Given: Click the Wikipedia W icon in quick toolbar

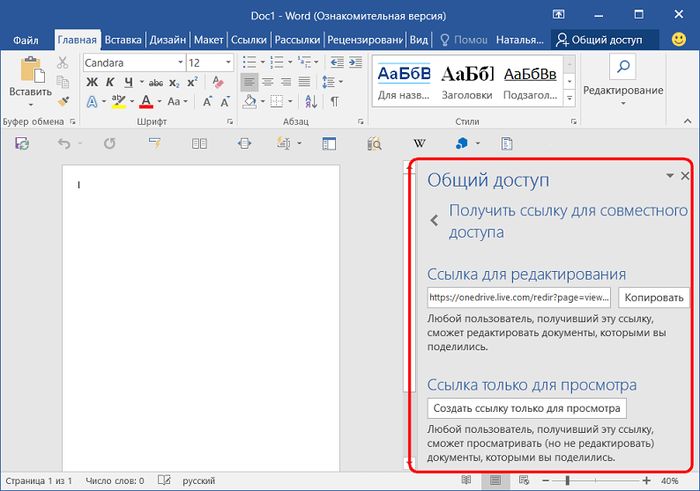Looking at the screenshot, I should (419, 143).
